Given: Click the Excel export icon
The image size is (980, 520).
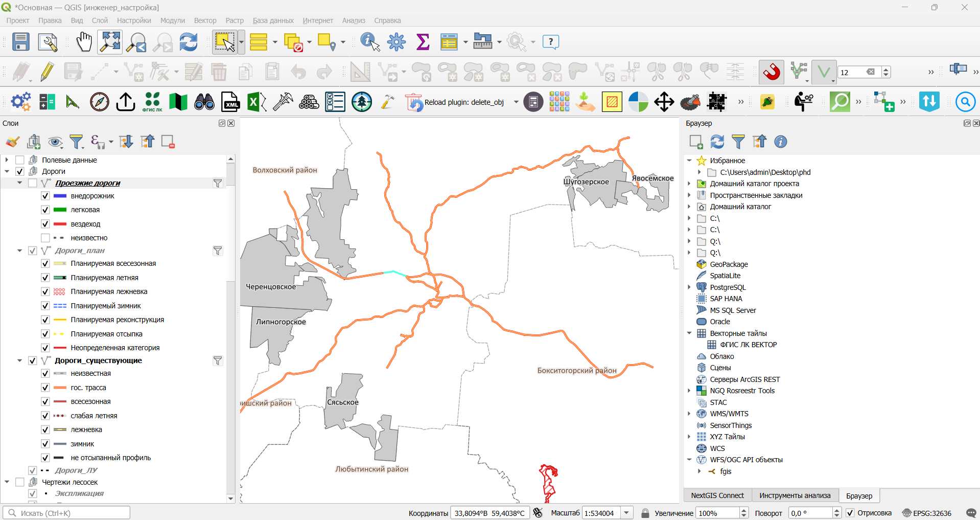Looking at the screenshot, I should point(256,102).
